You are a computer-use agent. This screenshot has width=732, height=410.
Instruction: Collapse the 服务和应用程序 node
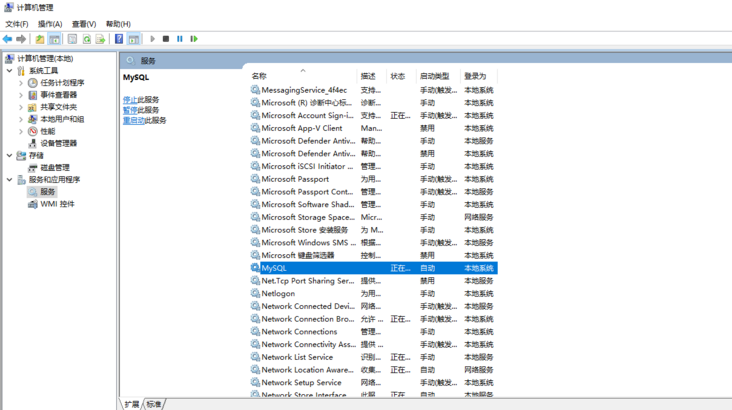[10, 180]
